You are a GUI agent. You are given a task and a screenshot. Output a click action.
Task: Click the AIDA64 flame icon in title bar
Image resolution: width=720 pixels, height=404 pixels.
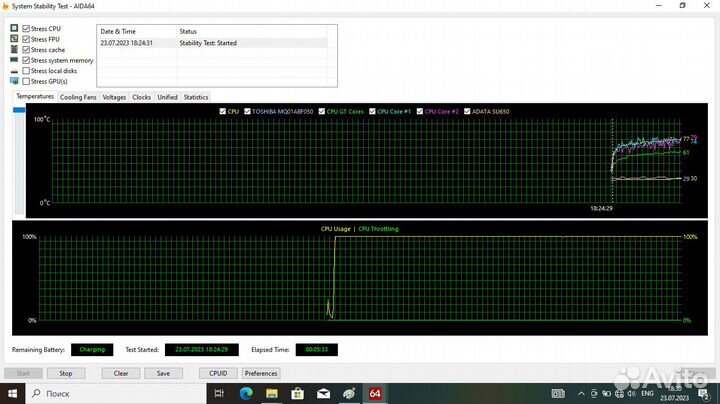point(5,6)
